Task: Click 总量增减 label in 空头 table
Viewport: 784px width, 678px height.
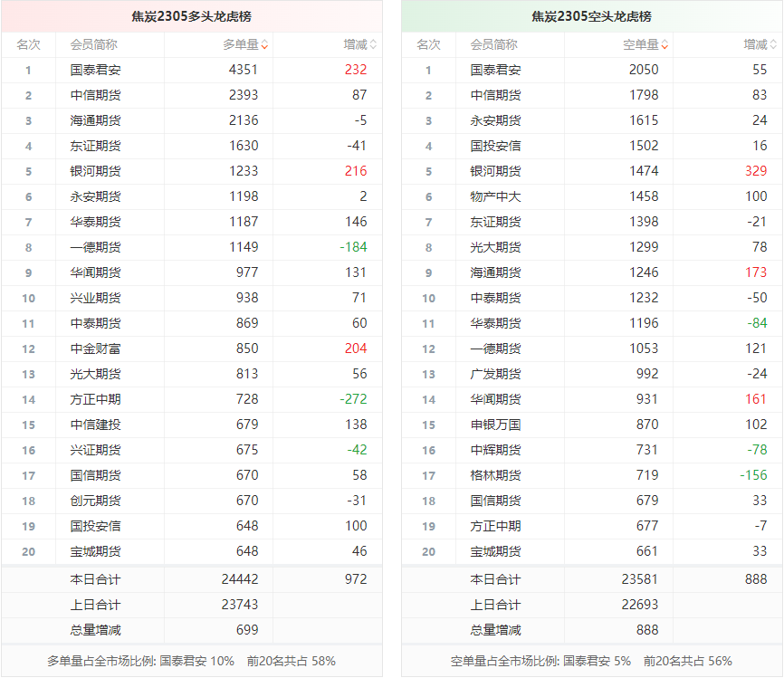Action: click(495, 630)
